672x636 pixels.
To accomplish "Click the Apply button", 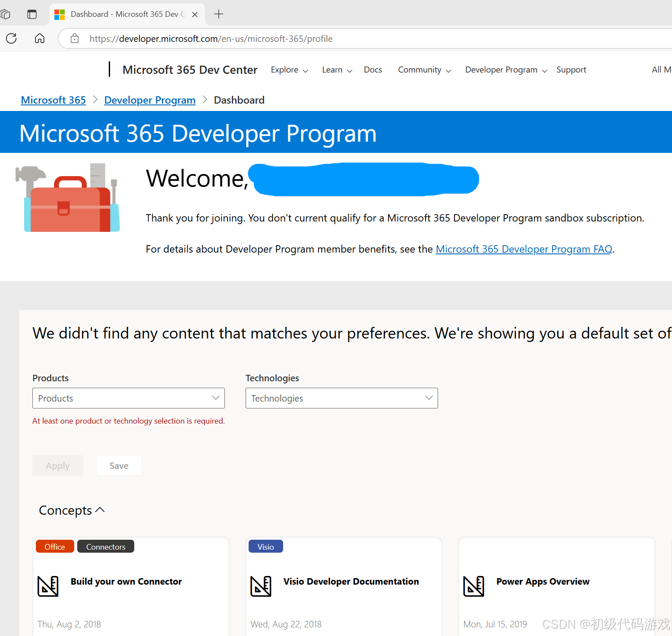I will [58, 465].
